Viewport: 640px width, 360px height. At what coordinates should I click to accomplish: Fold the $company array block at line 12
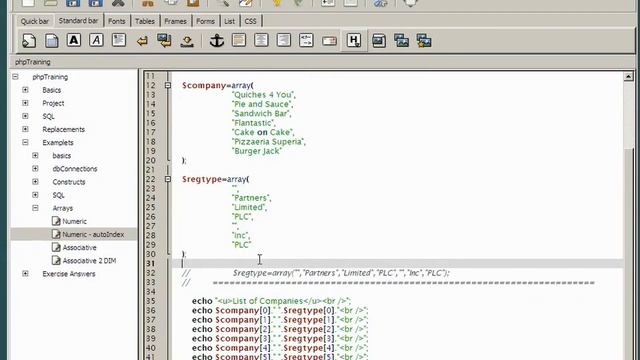click(168, 85)
